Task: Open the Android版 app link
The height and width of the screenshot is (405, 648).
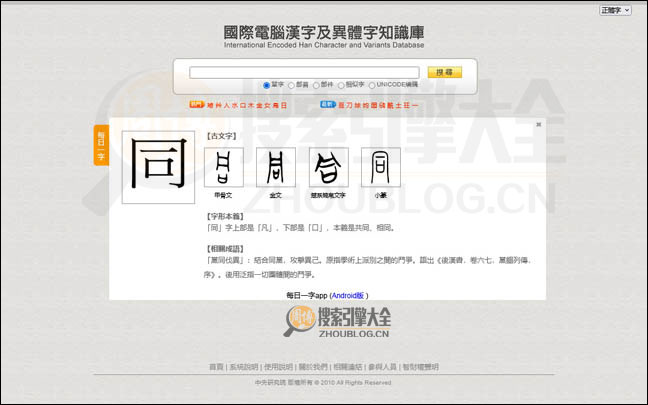Action: pyautogui.click(x=348, y=295)
